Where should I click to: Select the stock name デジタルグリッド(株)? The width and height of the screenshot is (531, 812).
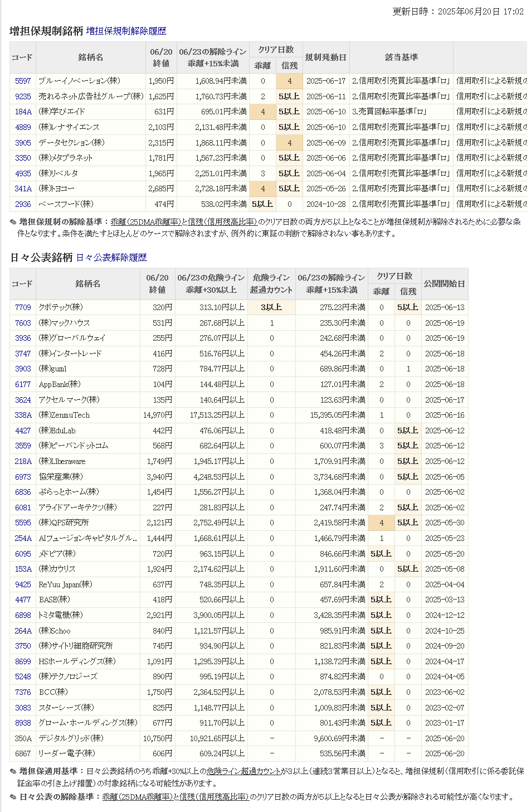coord(71,738)
